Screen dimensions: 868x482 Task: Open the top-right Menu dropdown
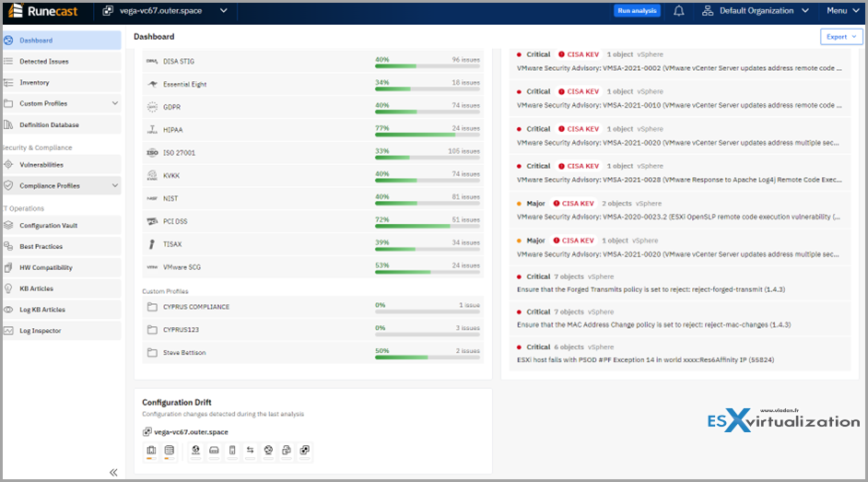point(843,10)
